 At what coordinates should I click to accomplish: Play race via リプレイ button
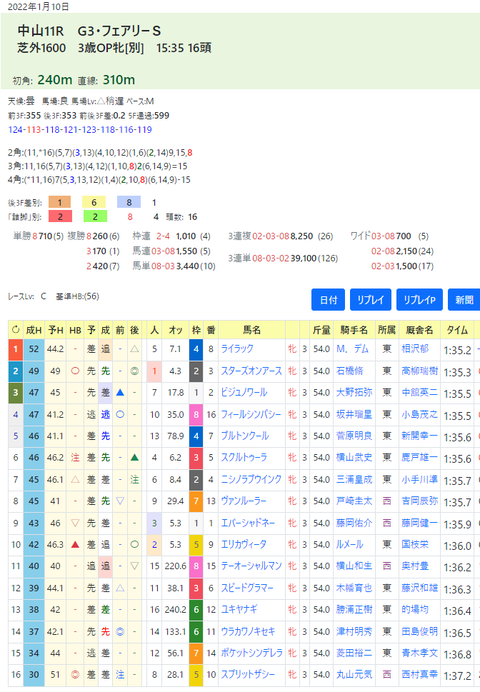pyautogui.click(x=371, y=300)
